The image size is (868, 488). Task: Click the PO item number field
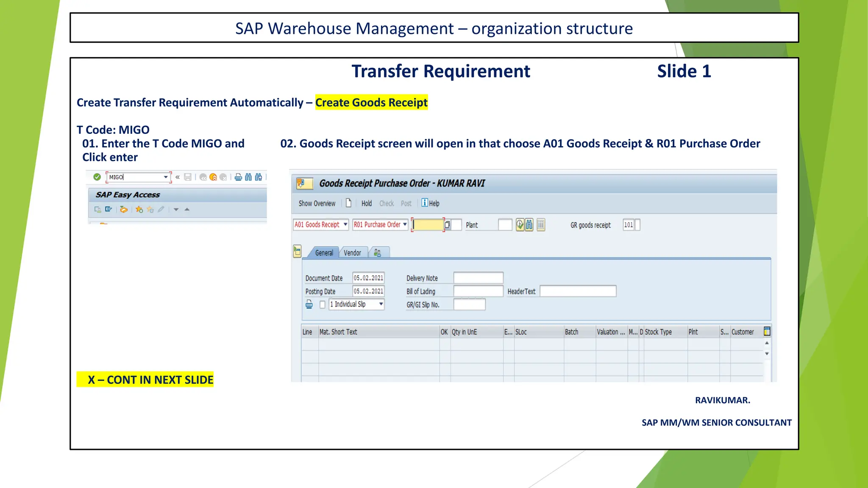[x=456, y=225]
